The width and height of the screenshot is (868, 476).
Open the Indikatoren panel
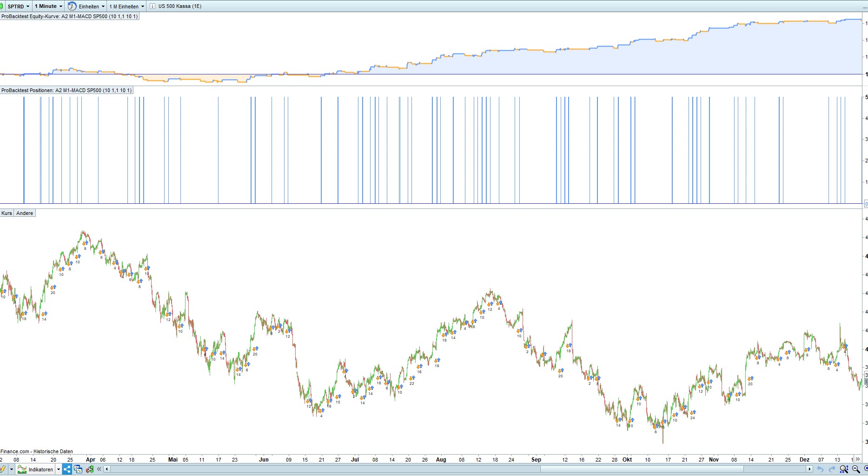(x=35, y=469)
